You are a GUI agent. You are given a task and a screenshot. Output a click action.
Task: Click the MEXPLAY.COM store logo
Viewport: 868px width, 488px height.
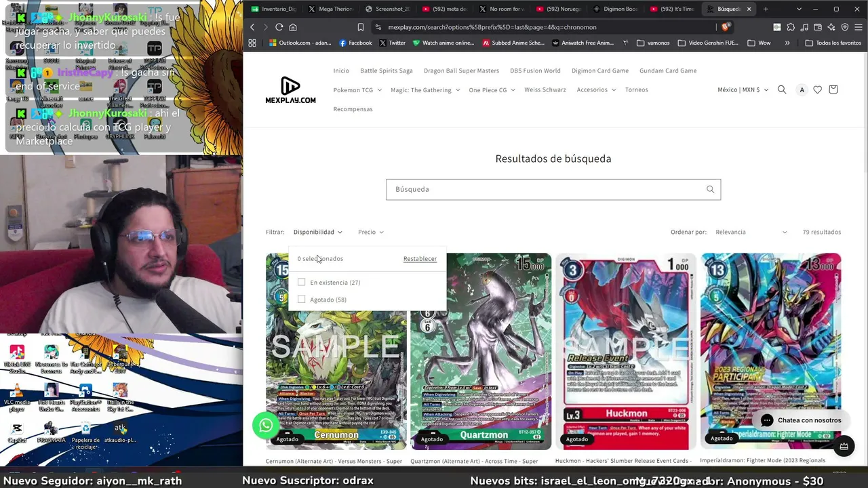(290, 90)
